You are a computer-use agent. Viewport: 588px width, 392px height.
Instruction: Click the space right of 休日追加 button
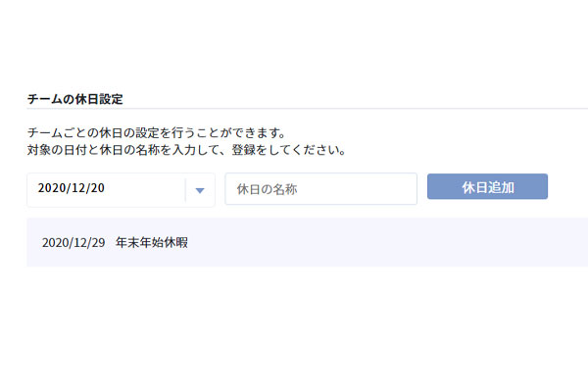click(568, 187)
